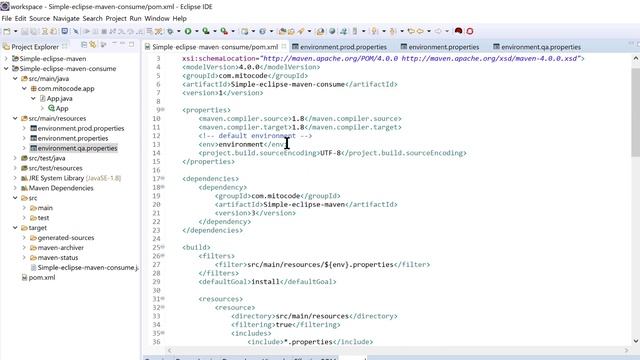Switch to environment.prod.properties editor tab
The height and width of the screenshot is (360, 640).
coord(339,47)
